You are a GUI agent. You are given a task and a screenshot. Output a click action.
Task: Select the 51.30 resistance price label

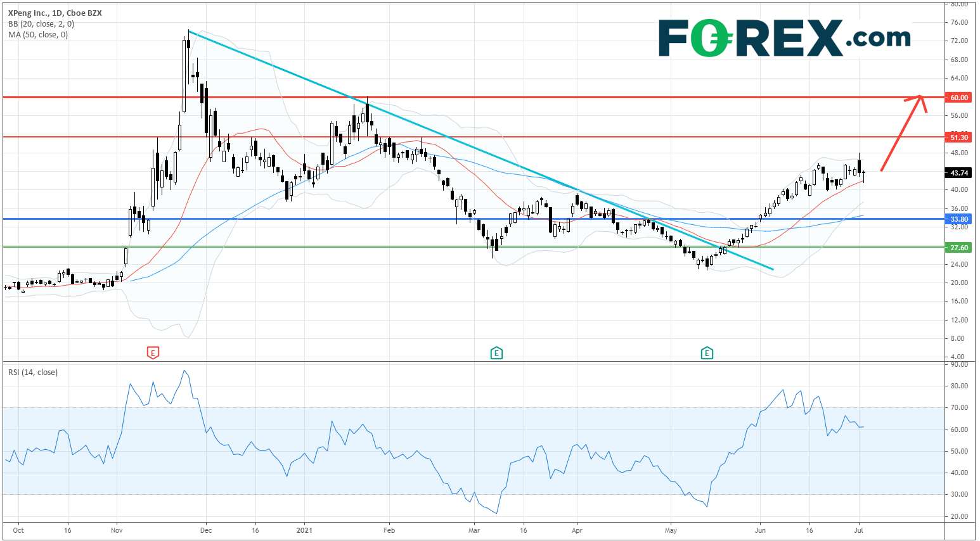coord(958,137)
